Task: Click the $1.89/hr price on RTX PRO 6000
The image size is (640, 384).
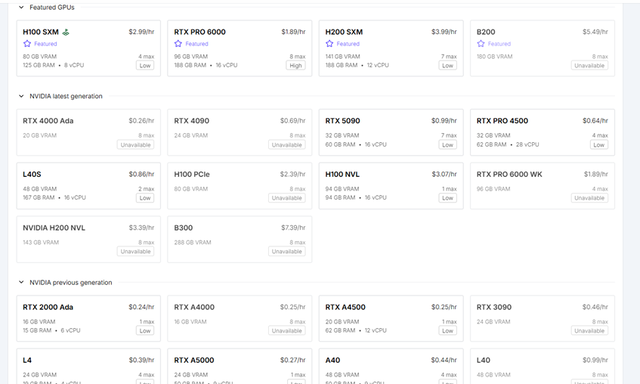Action: (x=293, y=32)
